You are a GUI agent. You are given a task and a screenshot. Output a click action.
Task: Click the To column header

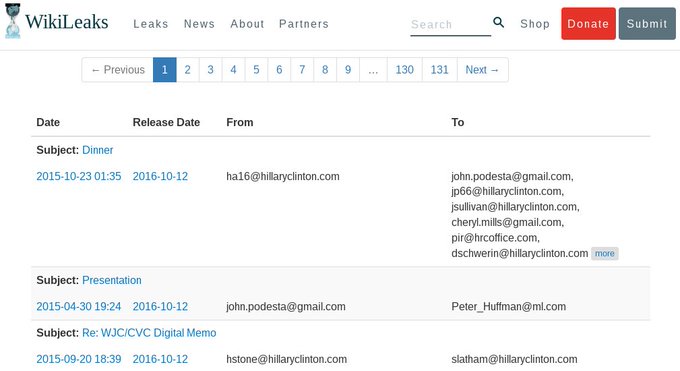pos(458,122)
